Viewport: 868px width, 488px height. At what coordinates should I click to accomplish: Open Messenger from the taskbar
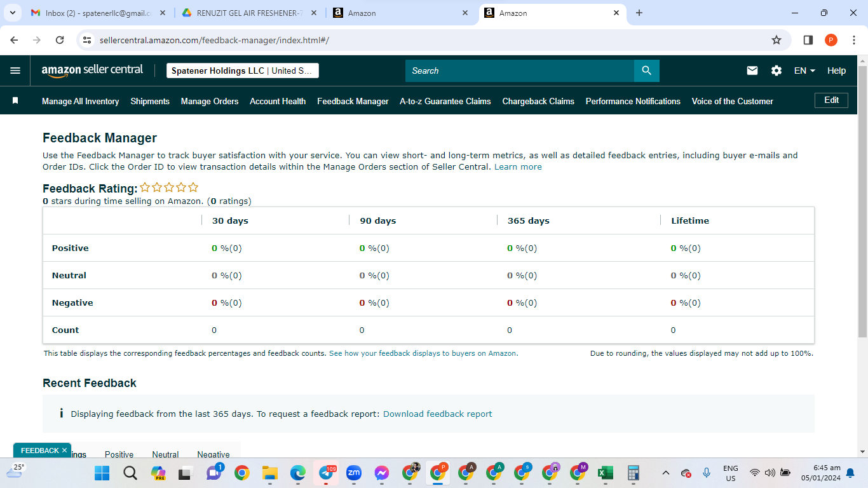[382, 473]
